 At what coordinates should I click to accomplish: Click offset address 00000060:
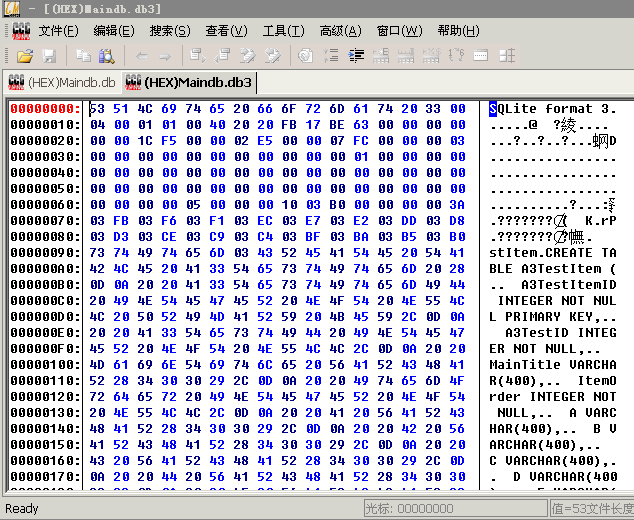click(x=45, y=205)
